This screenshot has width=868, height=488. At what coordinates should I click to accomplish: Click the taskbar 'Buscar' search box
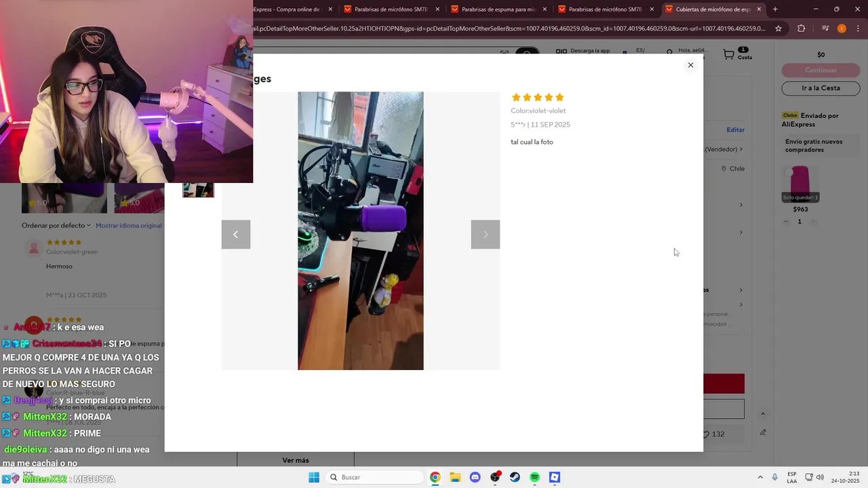[374, 477]
